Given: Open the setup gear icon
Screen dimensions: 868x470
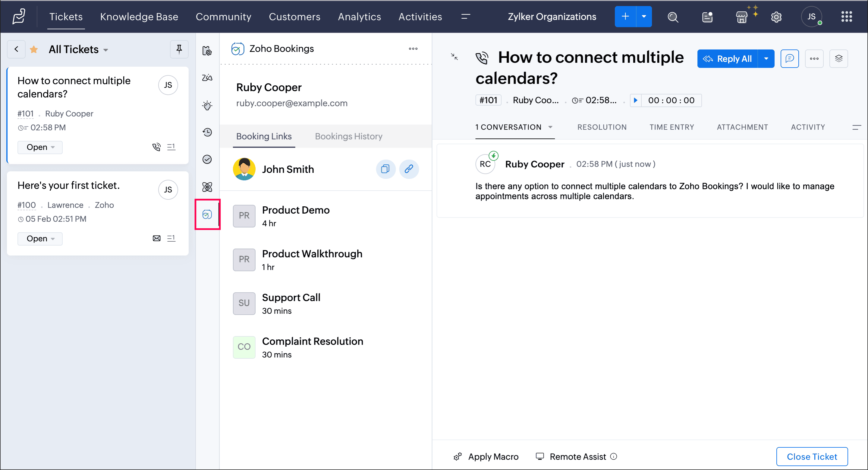Looking at the screenshot, I should click(776, 17).
